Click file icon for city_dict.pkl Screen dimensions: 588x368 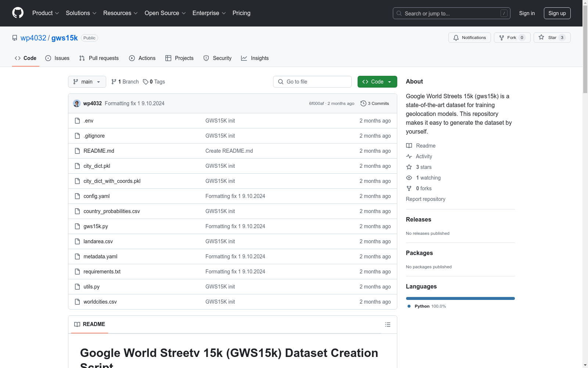pyautogui.click(x=77, y=166)
